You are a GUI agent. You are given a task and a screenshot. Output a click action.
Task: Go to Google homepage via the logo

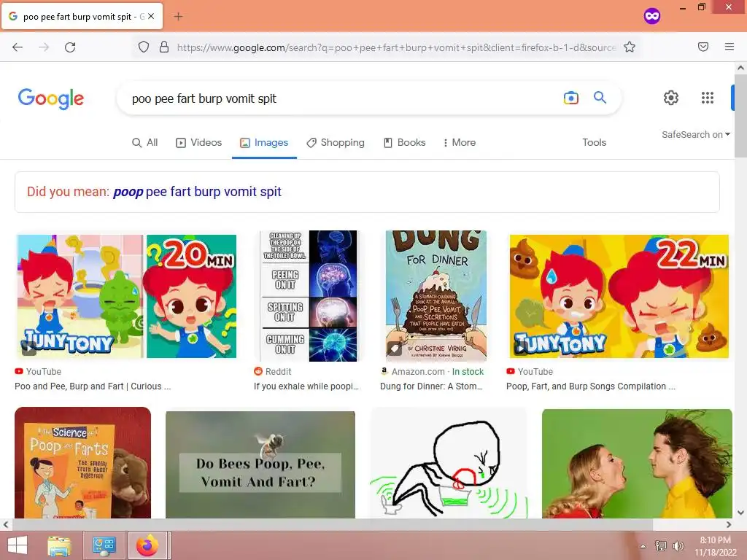pos(51,98)
